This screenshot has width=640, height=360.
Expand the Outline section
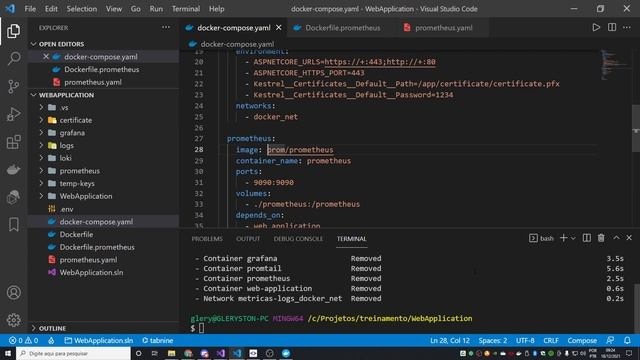pos(33,328)
